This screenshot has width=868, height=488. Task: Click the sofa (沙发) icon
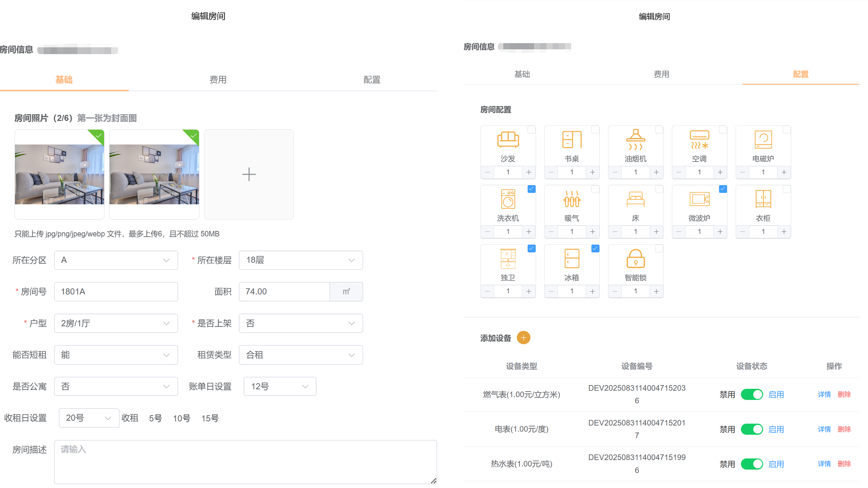point(508,139)
